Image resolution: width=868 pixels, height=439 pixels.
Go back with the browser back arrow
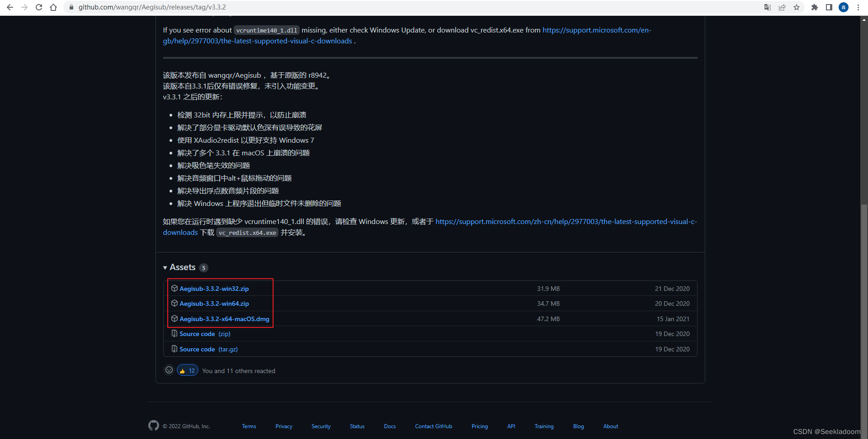(10, 7)
